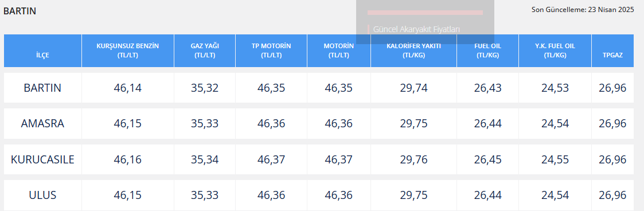Click the Güncel Akaryakıt Fiyatları overlay link
The width and height of the screenshot is (644, 211).
coord(416,30)
